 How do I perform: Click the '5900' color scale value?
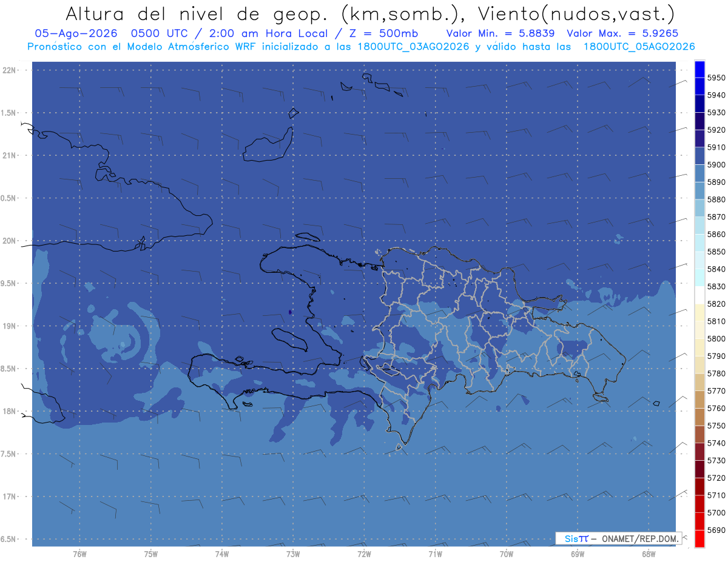[x=716, y=164]
